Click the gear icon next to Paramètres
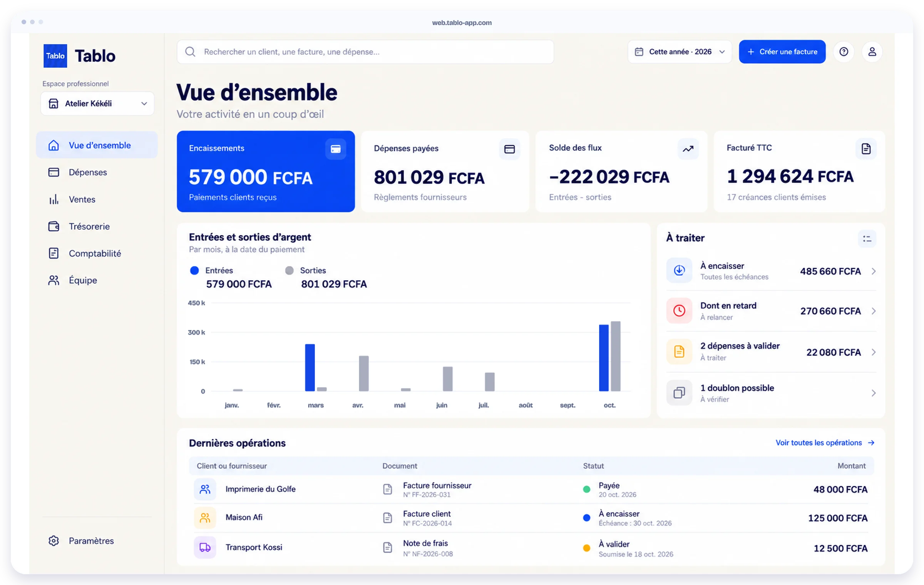 pos(54,540)
